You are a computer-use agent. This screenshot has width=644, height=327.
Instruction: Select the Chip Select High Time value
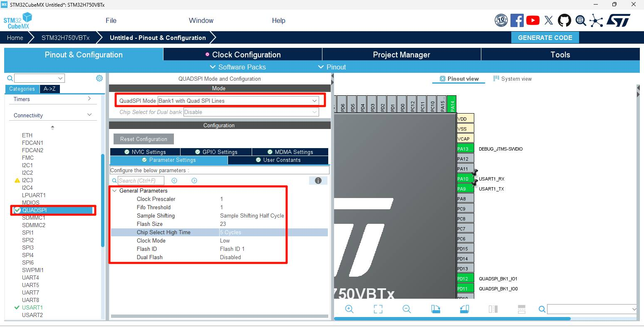(274, 232)
